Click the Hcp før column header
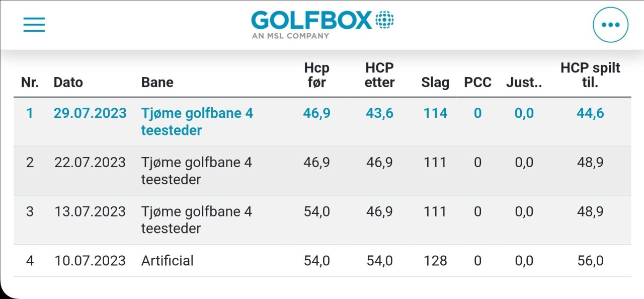644x299 pixels. click(x=316, y=75)
